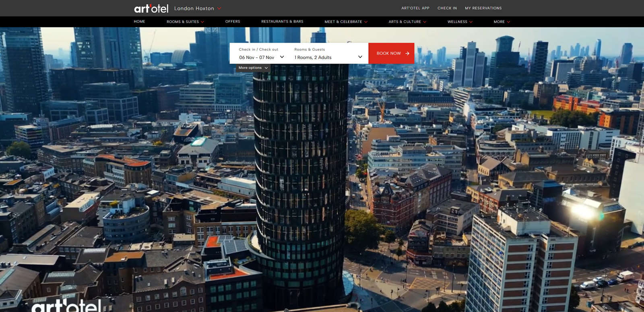Expand More options under the booking bar
644x312 pixels.
click(253, 68)
